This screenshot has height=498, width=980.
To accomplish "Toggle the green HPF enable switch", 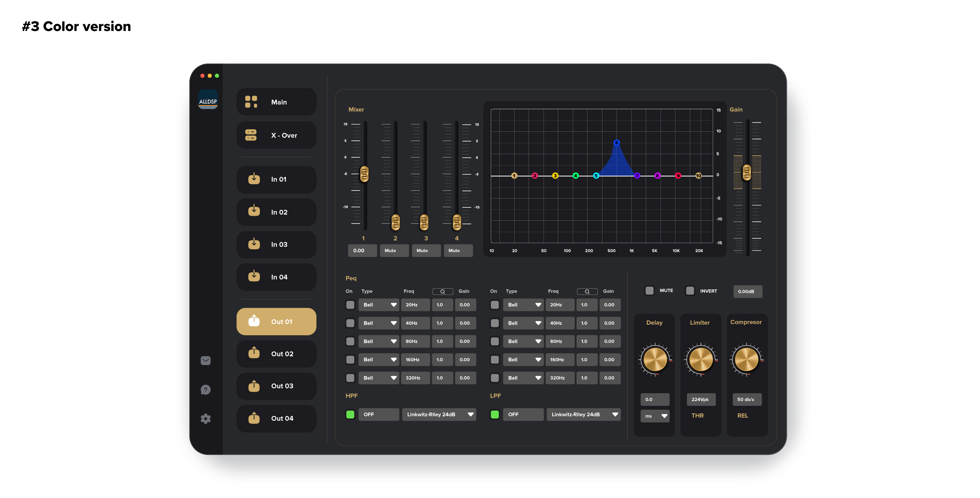I will [x=350, y=414].
